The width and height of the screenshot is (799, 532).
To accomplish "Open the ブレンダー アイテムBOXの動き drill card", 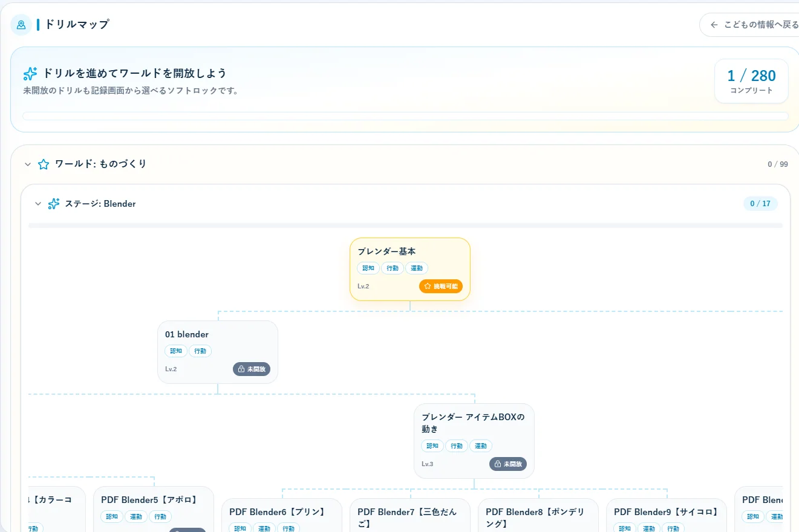I will pos(474,441).
